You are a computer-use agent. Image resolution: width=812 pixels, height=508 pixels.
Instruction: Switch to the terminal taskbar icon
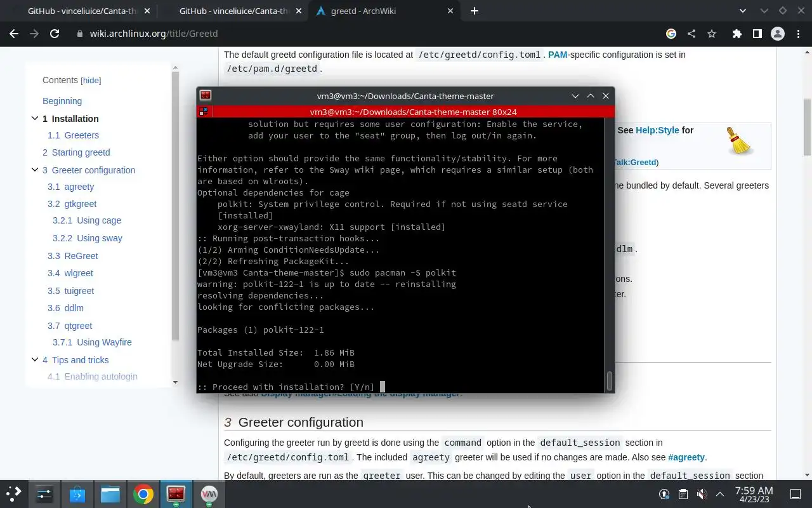tap(176, 493)
